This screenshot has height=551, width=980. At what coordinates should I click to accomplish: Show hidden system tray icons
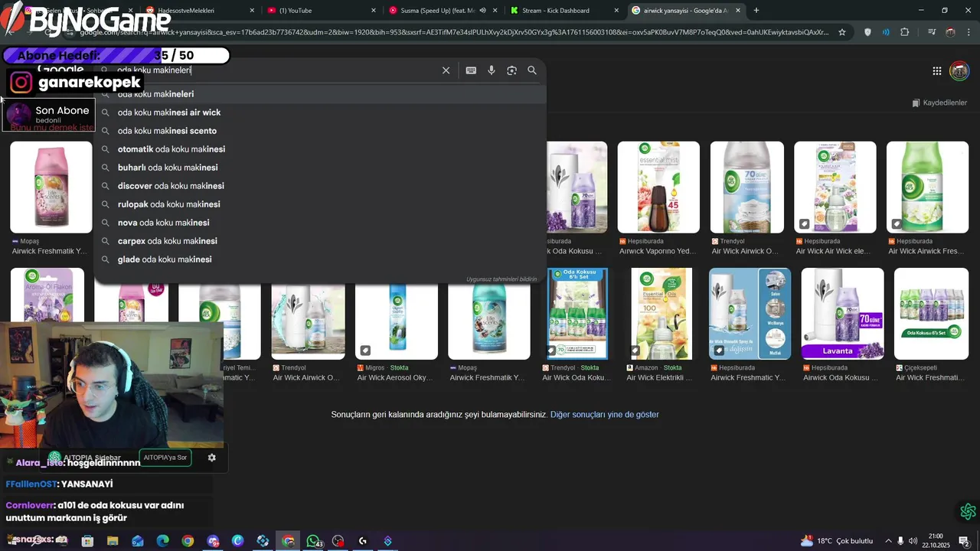888,541
